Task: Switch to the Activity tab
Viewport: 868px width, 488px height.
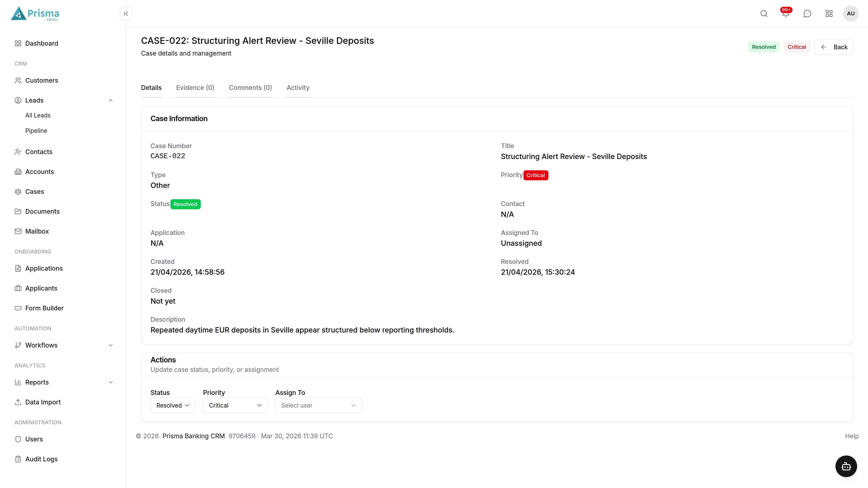Action: point(298,88)
